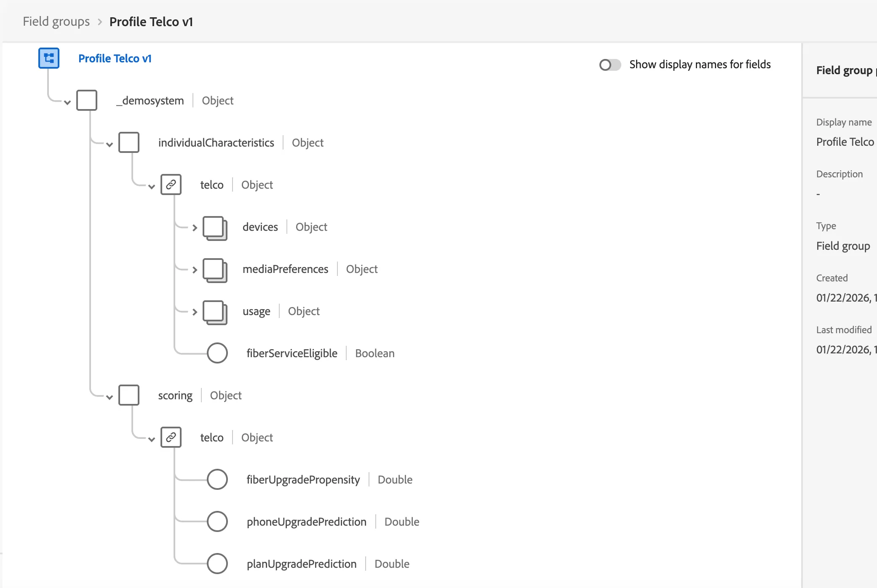Image resolution: width=877 pixels, height=588 pixels.
Task: Click the phoneUpgradePrediction circle field icon
Action: coord(217,521)
